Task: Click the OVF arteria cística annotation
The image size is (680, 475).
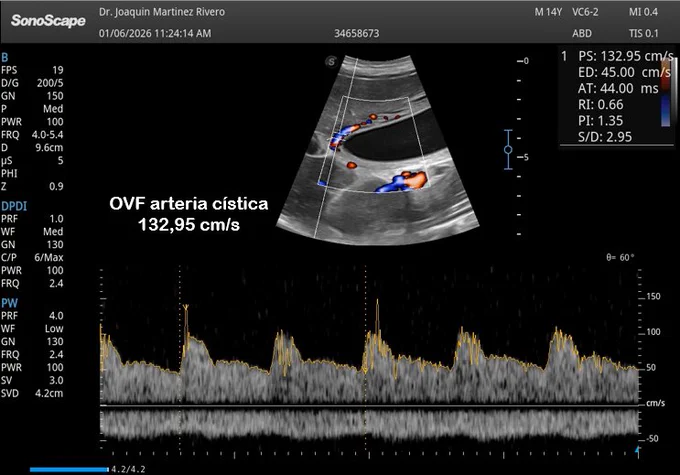Action: point(189,204)
